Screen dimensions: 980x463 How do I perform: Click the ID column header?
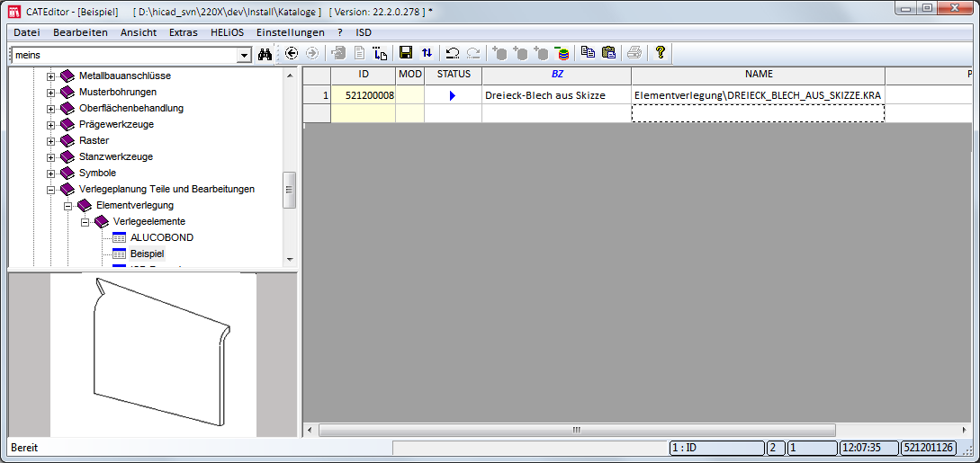click(x=364, y=75)
